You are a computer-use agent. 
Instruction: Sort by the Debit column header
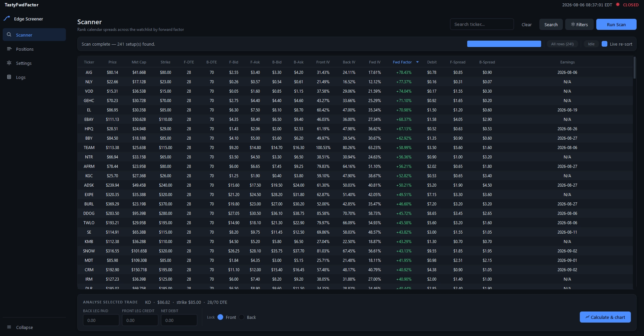432,62
